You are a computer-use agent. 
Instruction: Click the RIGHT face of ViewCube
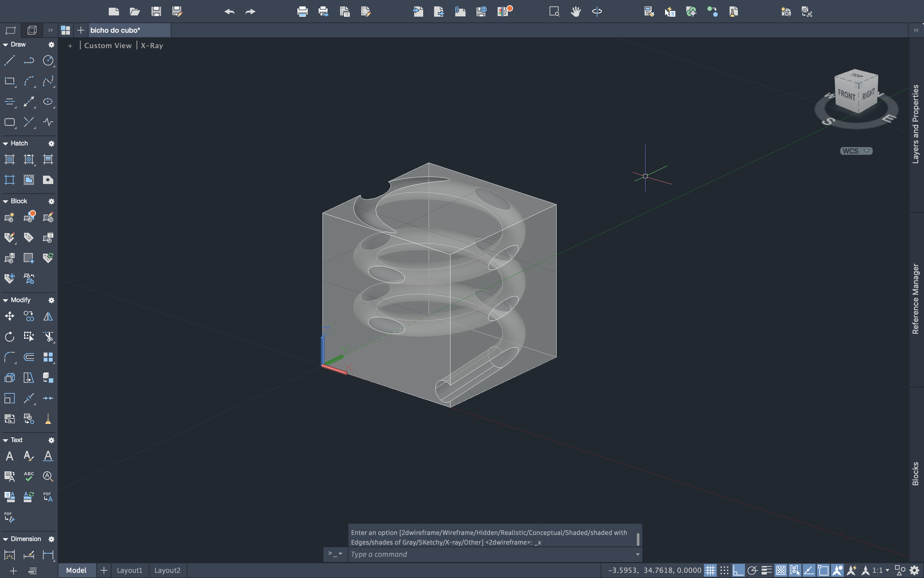[868, 94]
